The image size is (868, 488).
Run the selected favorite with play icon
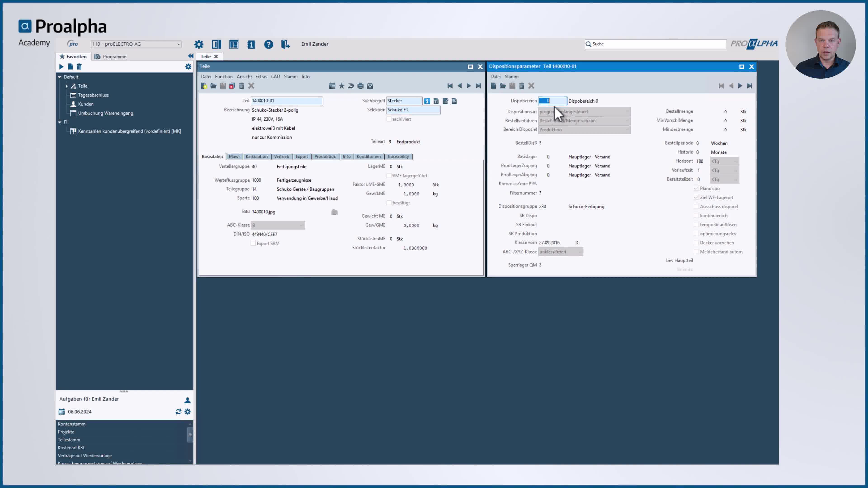coord(61,67)
